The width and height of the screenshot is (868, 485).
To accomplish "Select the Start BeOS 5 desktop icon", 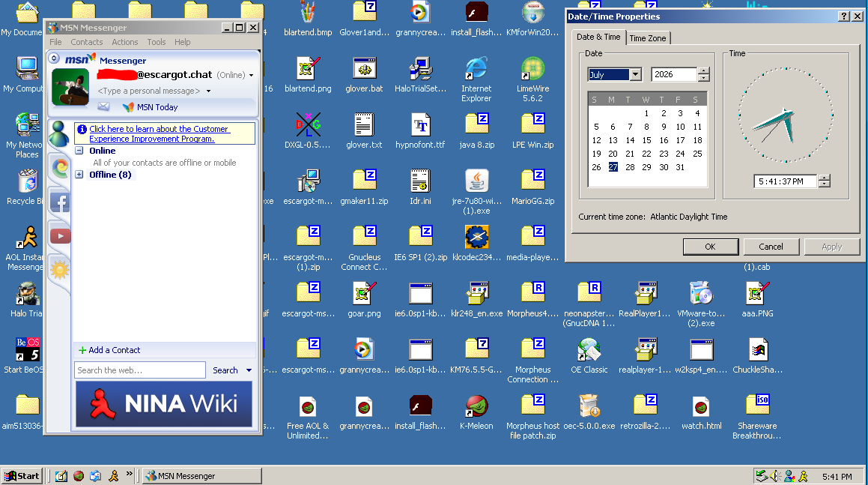I will pos(24,356).
